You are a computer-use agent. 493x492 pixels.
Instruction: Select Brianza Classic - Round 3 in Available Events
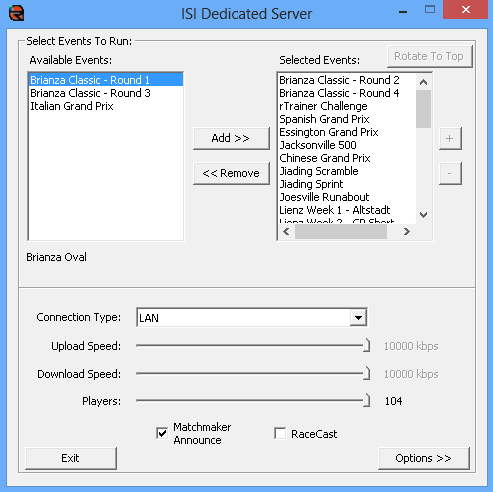coord(106,93)
